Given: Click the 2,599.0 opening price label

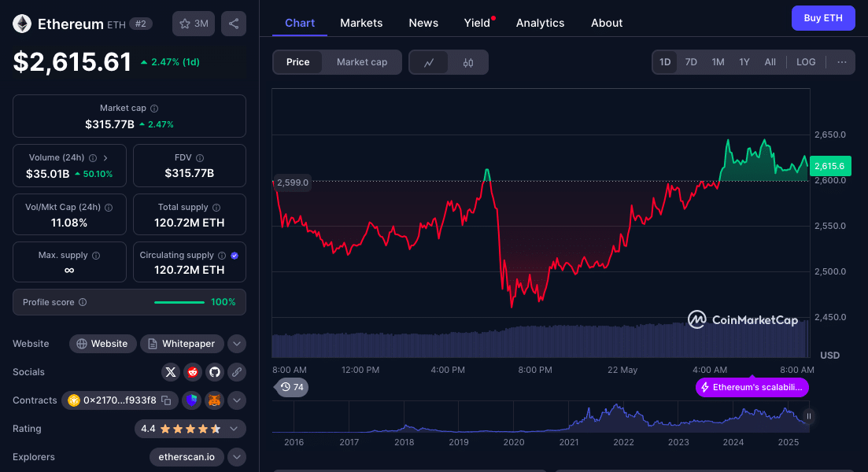Looking at the screenshot, I should point(292,183).
